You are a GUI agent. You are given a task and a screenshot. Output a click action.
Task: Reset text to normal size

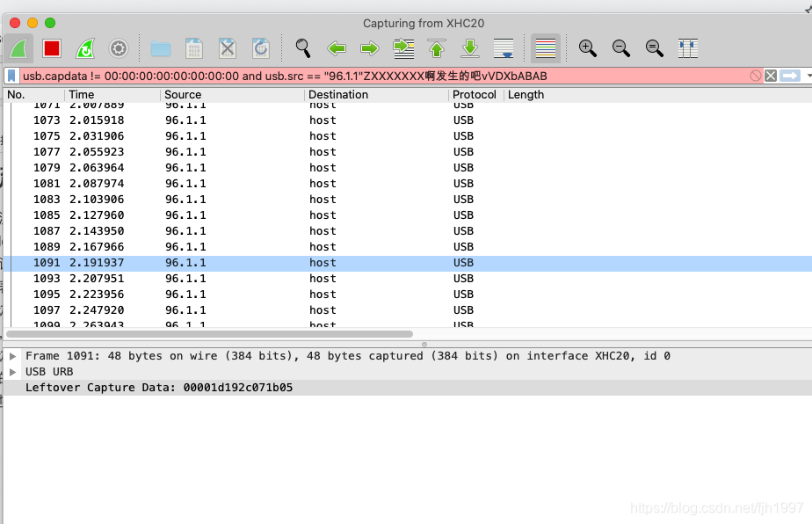point(655,48)
